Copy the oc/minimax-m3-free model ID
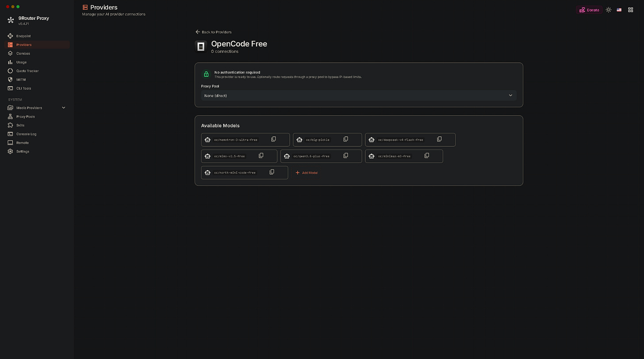The height and width of the screenshot is (359, 644). (x=427, y=156)
